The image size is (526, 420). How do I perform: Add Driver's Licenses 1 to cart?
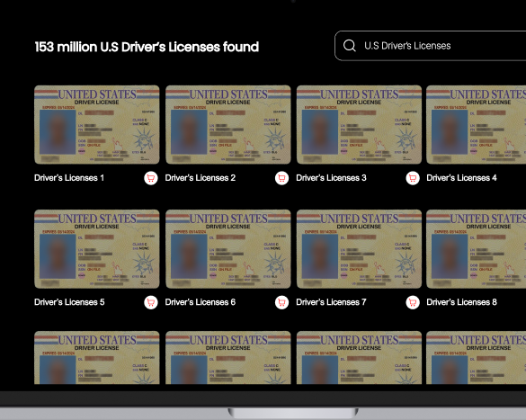click(x=151, y=178)
